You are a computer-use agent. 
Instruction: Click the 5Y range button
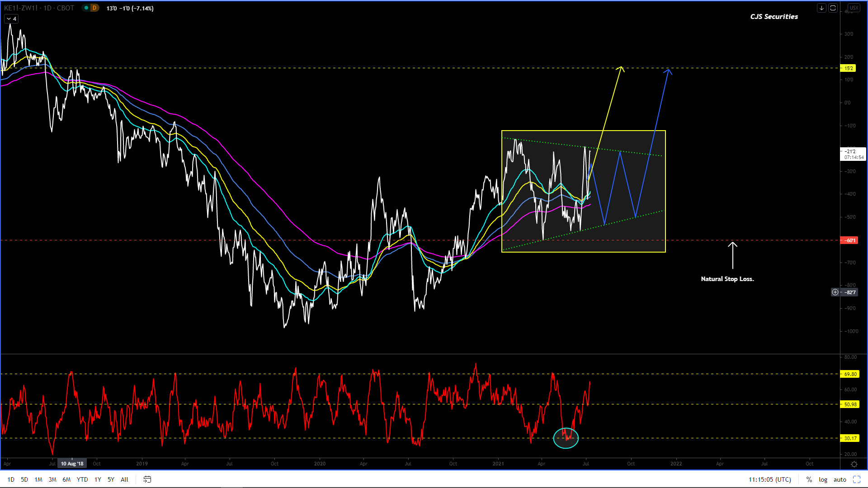point(111,479)
